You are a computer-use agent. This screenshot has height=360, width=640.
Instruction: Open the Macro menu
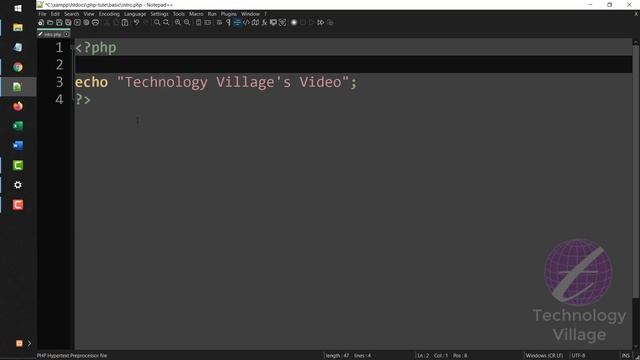[196, 14]
